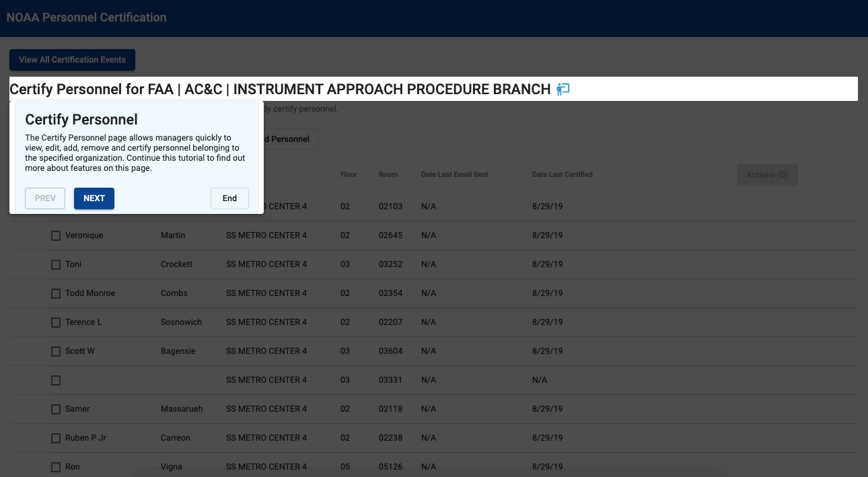The height and width of the screenshot is (477, 868).
Task: Click room number 03604
Action: coord(390,351)
